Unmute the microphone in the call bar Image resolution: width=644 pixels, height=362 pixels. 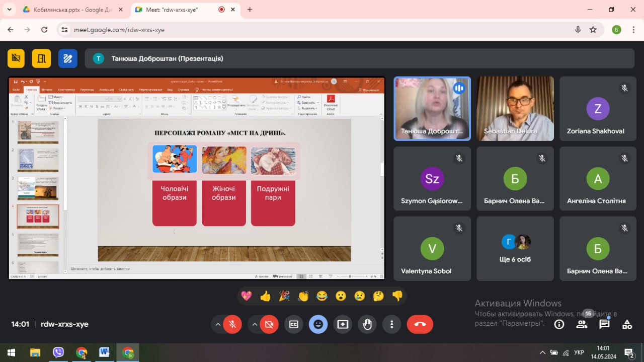tap(232, 324)
